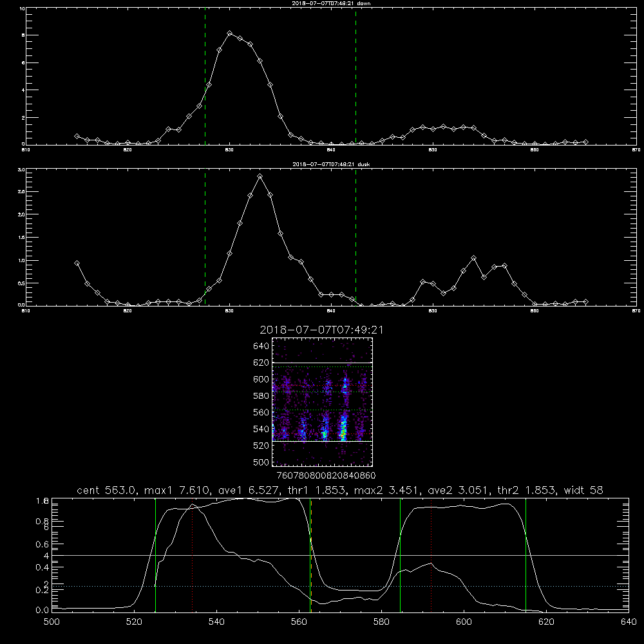Image resolution: width=644 pixels, height=644 pixels.
Task: Click the right green dashed line in dawn plot
Action: [355, 76]
